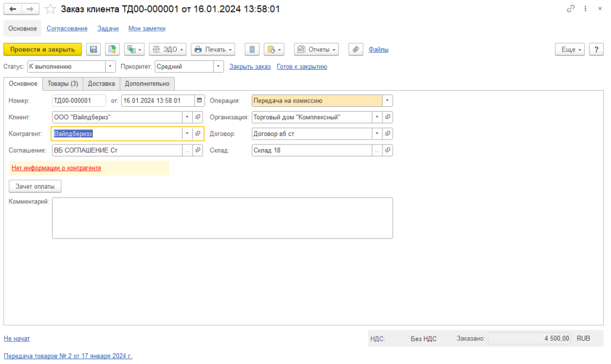611x364 pixels.
Task: Click the Контрагент field with Вайлдберизз
Action: point(117,134)
